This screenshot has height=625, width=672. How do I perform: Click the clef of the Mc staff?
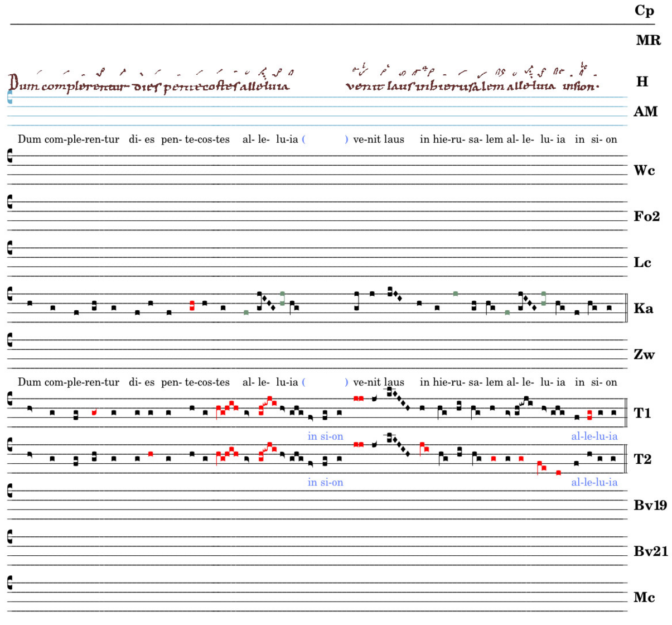(x=9, y=583)
